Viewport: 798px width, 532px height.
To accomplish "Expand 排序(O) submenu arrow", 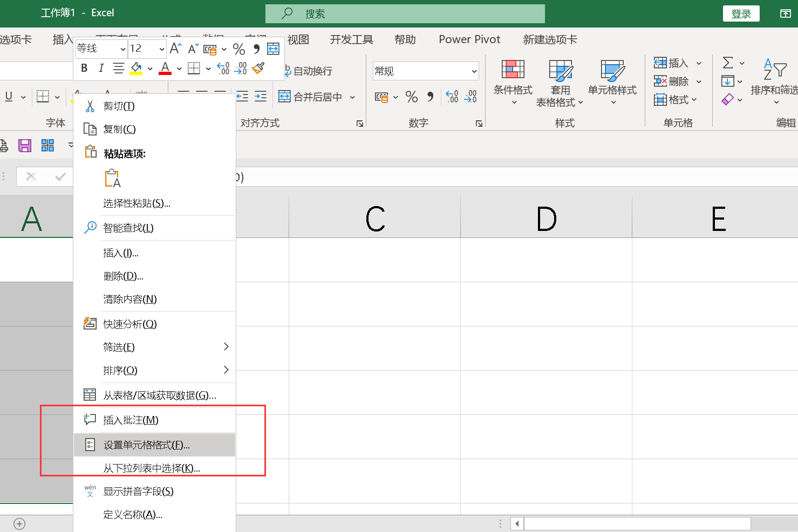I will (227, 370).
